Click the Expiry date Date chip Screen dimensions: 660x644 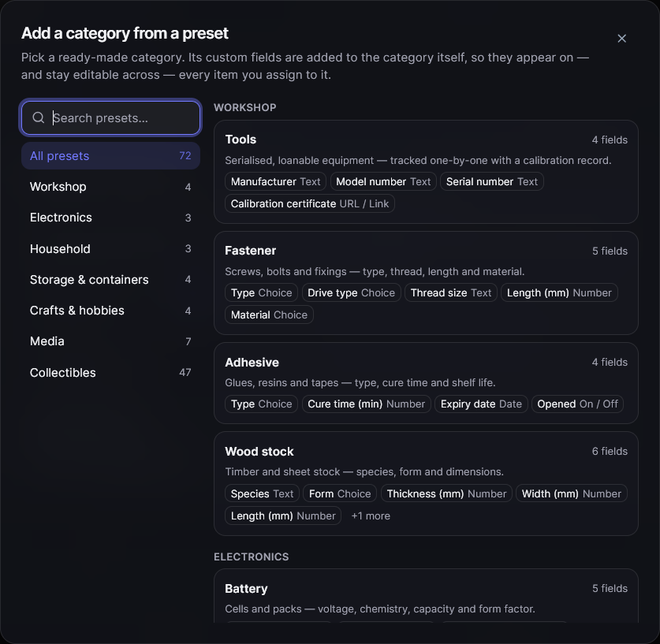(x=481, y=404)
